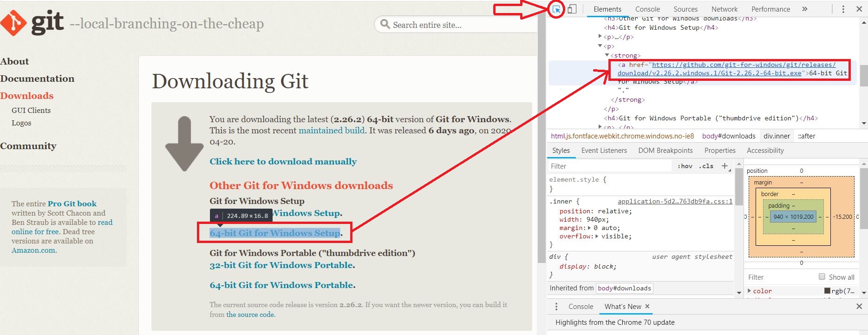Select ::after breadcrumb
This screenshot has height=335, width=868.
[806, 136]
